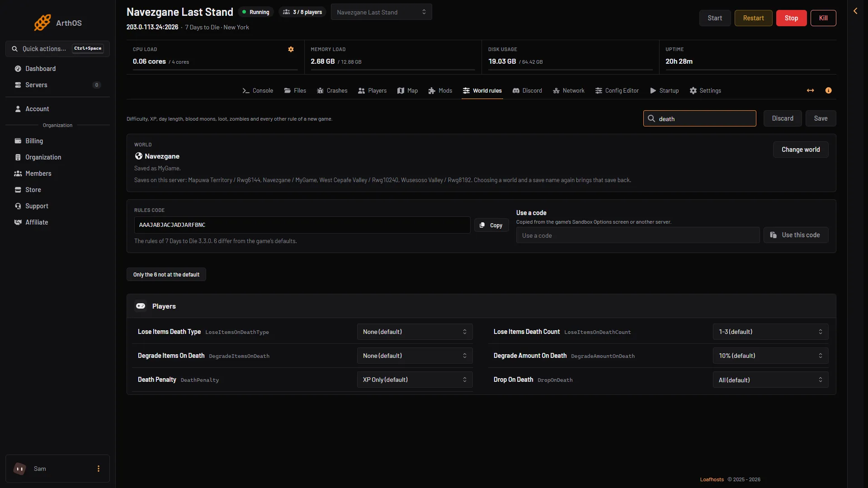
Task: Switch to the Console tab
Action: [x=258, y=90]
